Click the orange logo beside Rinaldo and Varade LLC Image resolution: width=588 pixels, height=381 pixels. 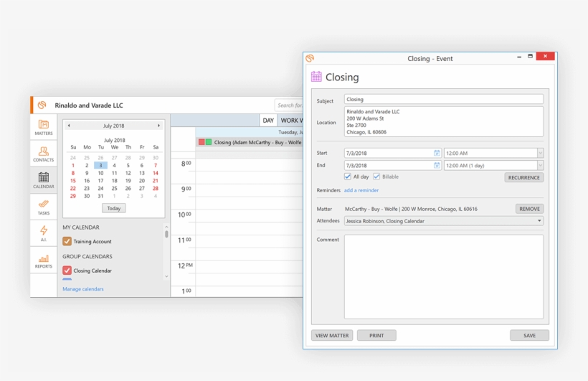point(42,105)
